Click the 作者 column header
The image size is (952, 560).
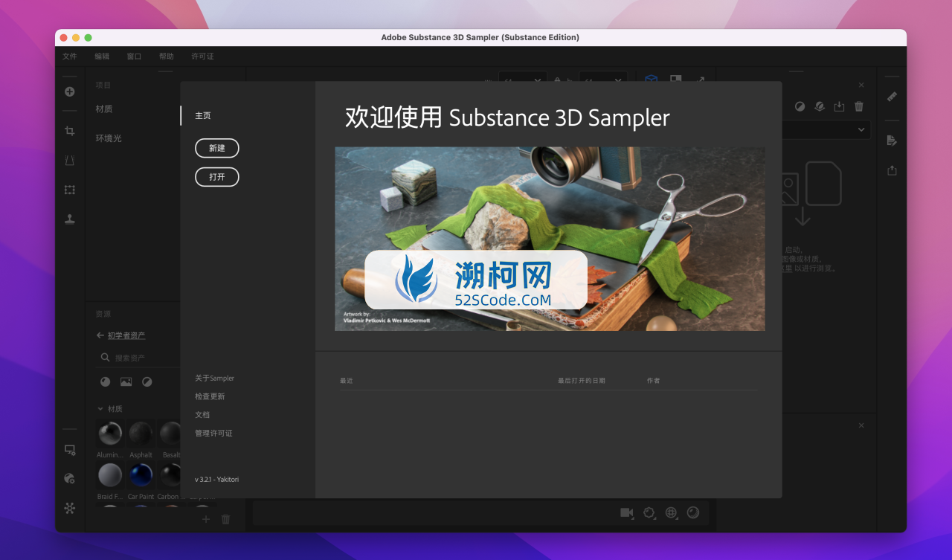[653, 381]
